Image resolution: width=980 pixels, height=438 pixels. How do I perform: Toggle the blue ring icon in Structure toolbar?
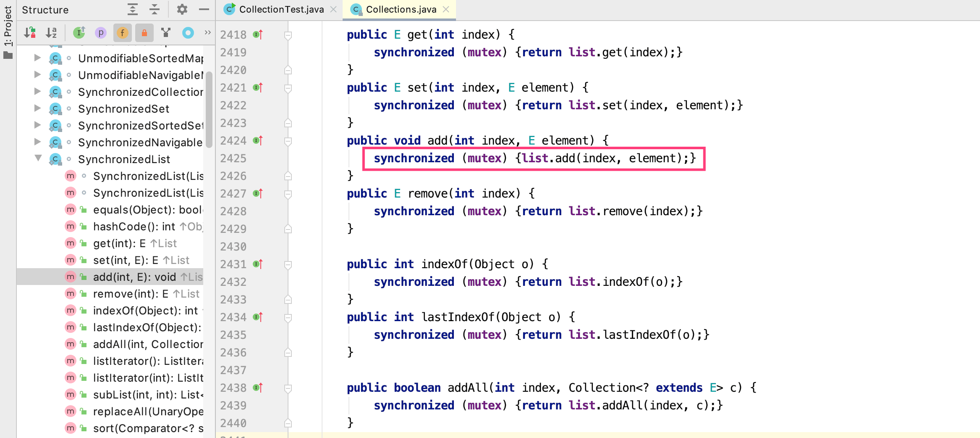coord(188,33)
